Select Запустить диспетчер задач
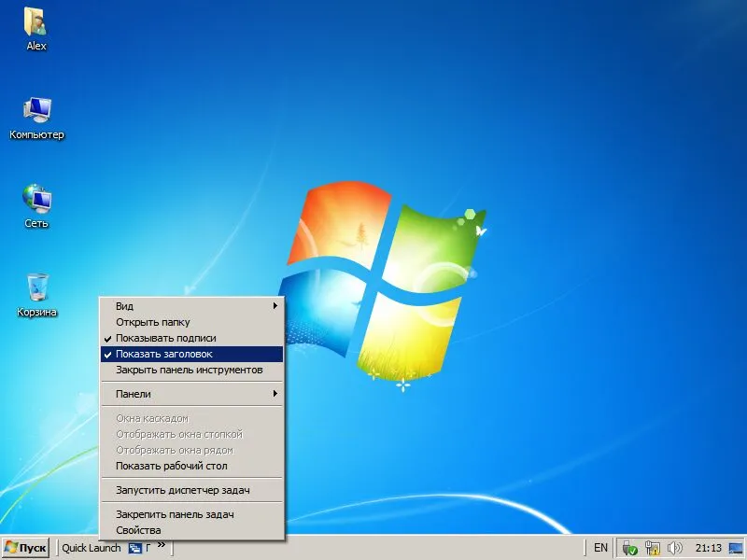The height and width of the screenshot is (560, 747). click(192, 490)
